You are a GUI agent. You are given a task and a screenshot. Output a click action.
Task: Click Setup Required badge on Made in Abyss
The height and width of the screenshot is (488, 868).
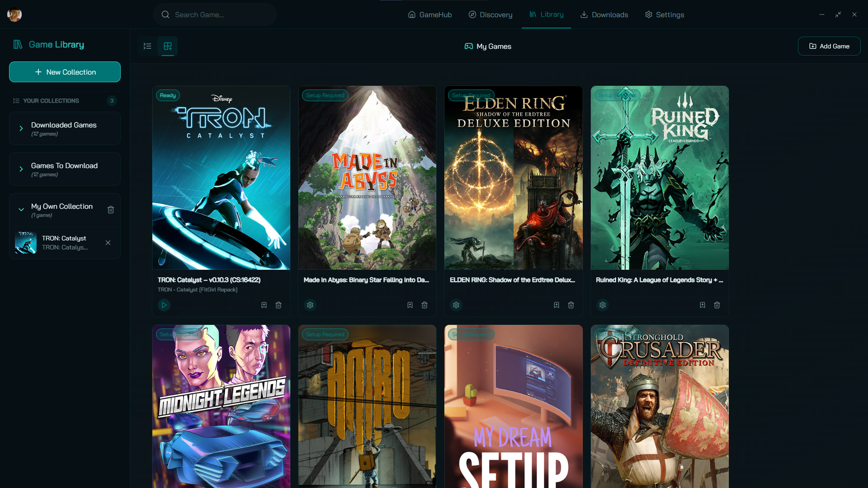tap(325, 95)
